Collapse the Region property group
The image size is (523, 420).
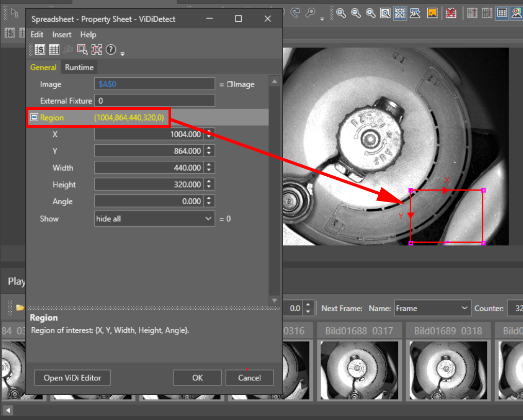(x=34, y=117)
